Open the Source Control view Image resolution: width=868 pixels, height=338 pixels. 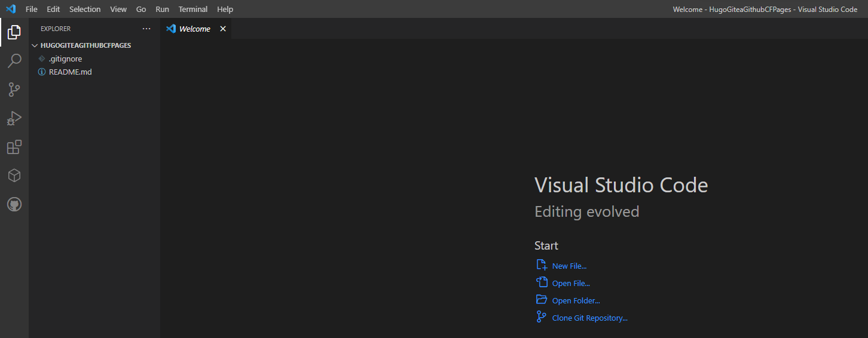tap(14, 90)
